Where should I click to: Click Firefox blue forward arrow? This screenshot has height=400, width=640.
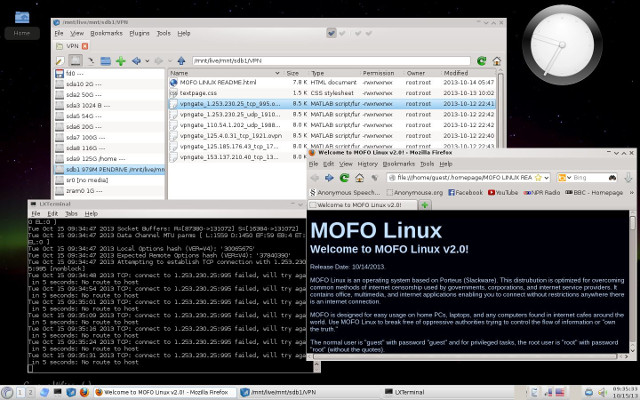pos(329,178)
